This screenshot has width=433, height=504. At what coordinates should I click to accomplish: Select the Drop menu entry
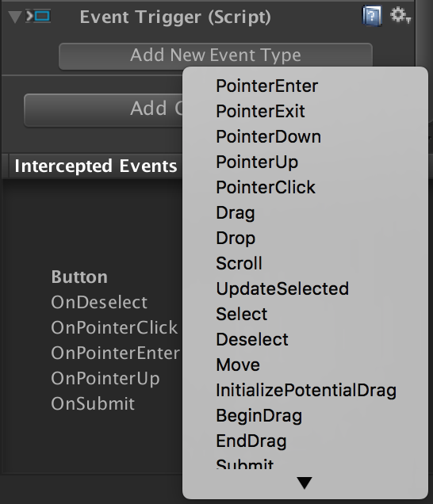pyautogui.click(x=305, y=239)
